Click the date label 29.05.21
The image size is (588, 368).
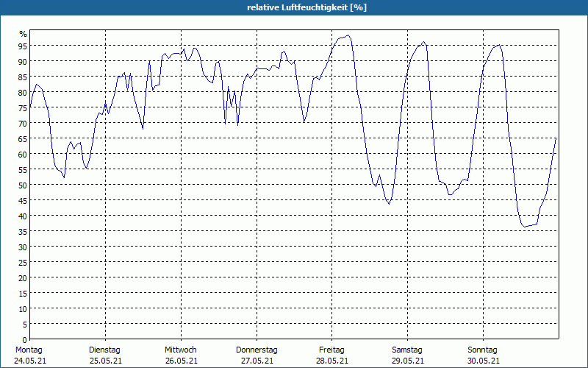point(408,361)
